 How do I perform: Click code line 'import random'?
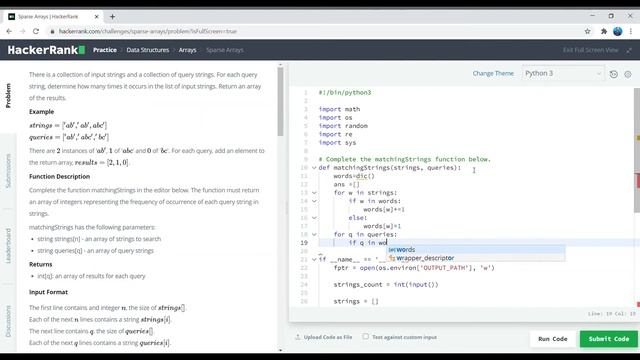(343, 126)
